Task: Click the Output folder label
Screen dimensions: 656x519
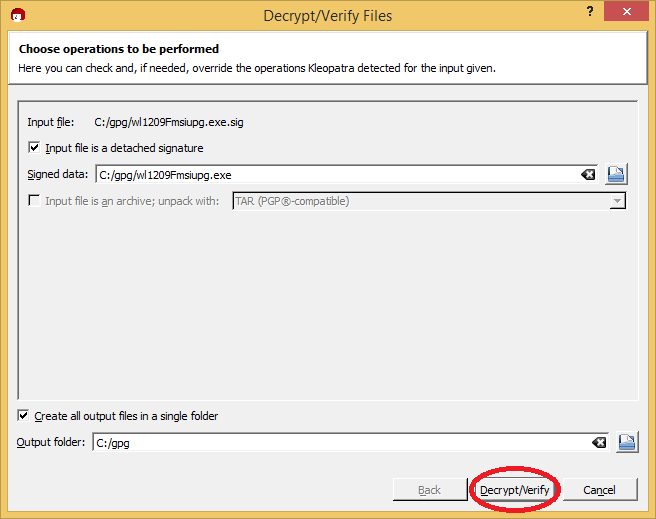Action: [51, 442]
